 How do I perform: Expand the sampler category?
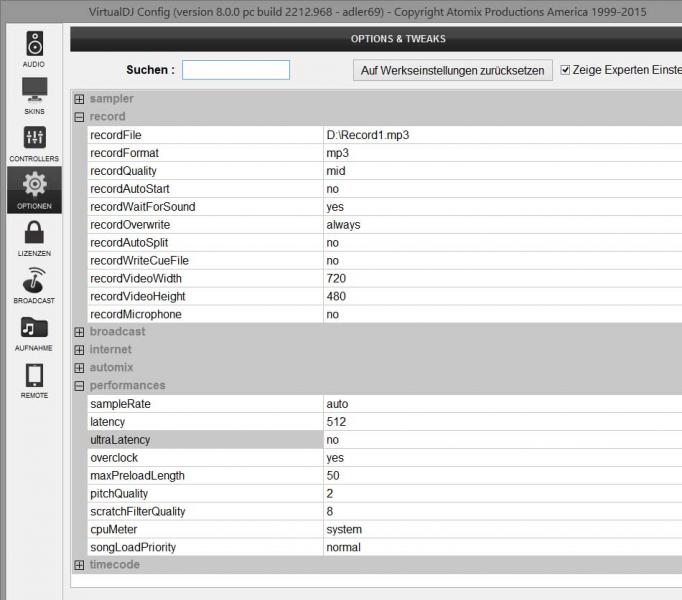coord(79,99)
